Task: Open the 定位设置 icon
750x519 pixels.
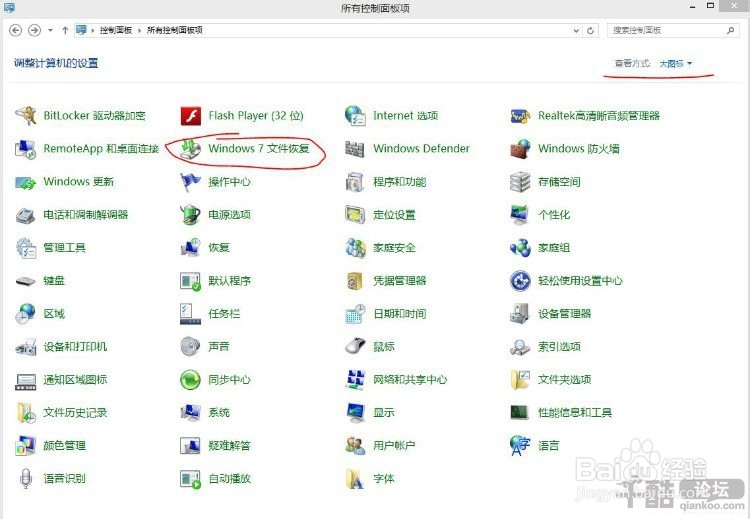Action: 355,215
